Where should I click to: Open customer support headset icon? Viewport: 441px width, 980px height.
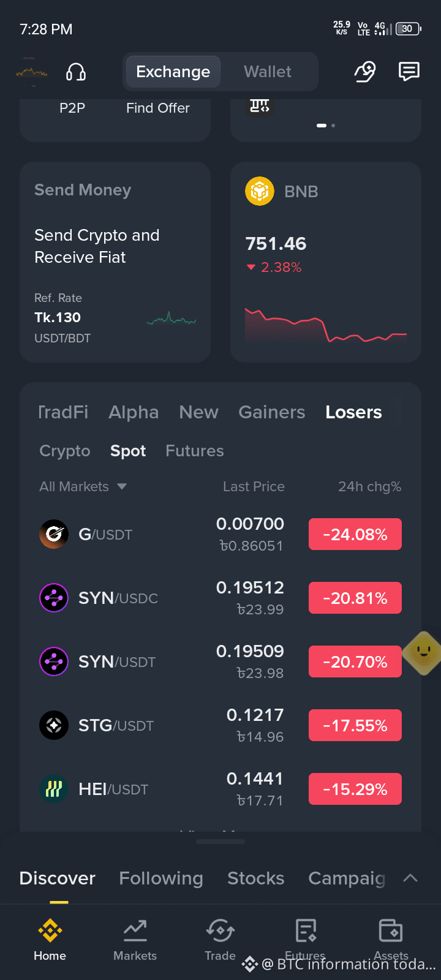(76, 72)
